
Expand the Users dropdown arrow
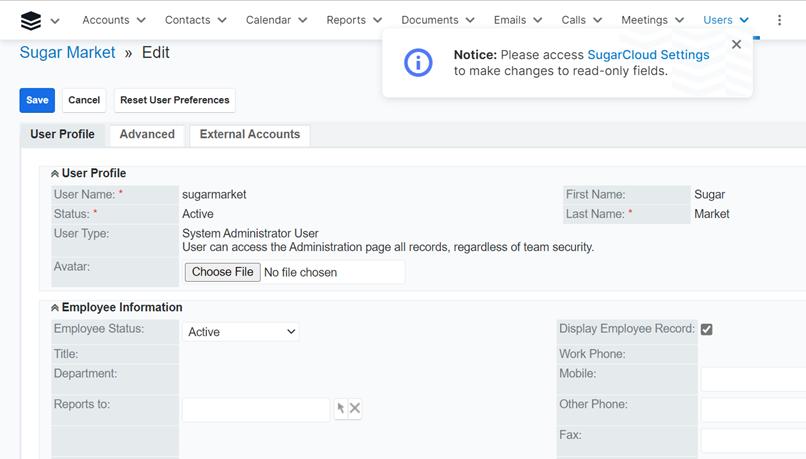coord(744,20)
